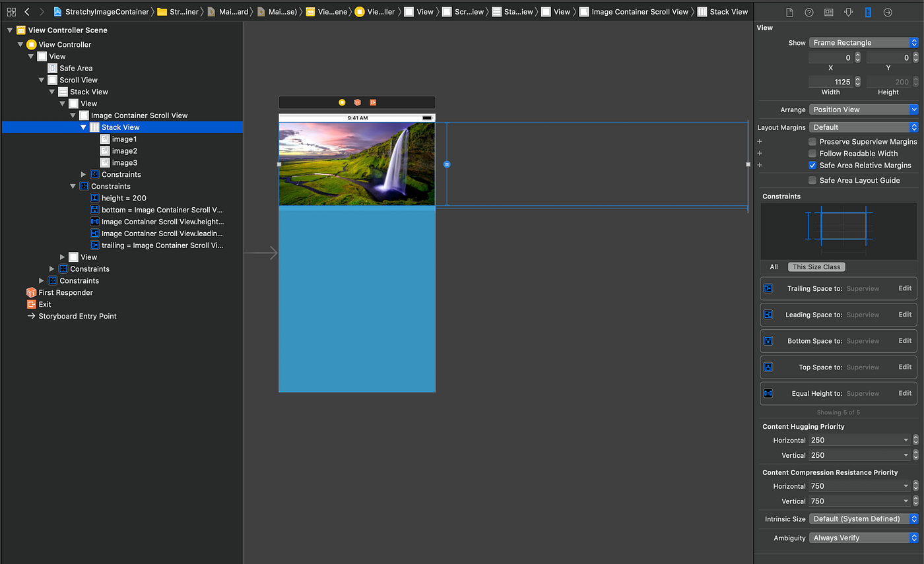The height and width of the screenshot is (564, 924).
Task: Click the First Responder icon in scene dock
Action: pyautogui.click(x=357, y=102)
